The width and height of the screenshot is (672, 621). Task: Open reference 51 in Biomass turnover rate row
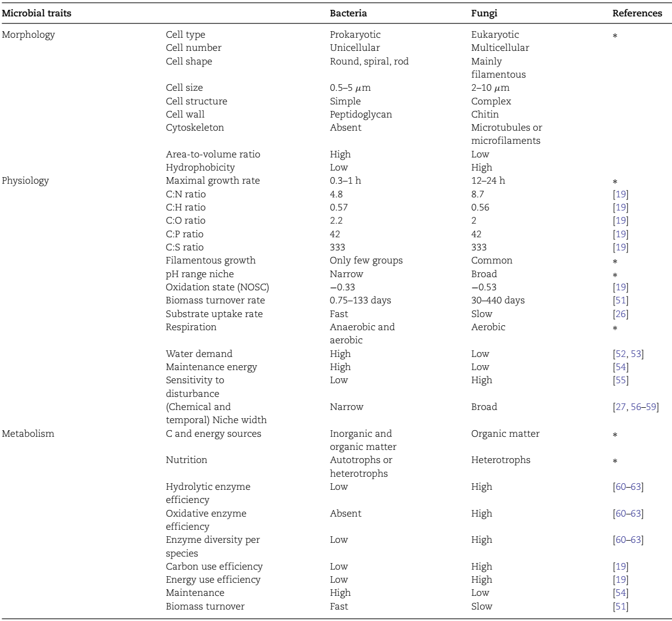point(621,300)
